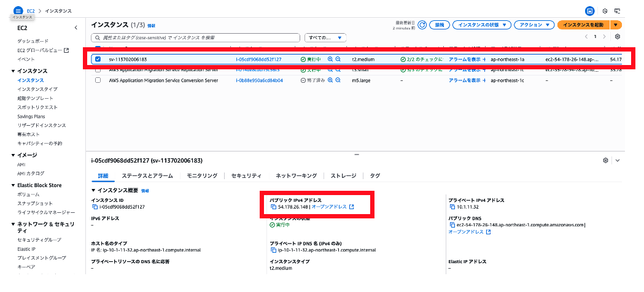644x292 pixels.
Task: Click the instance search input field
Action: pos(195,38)
